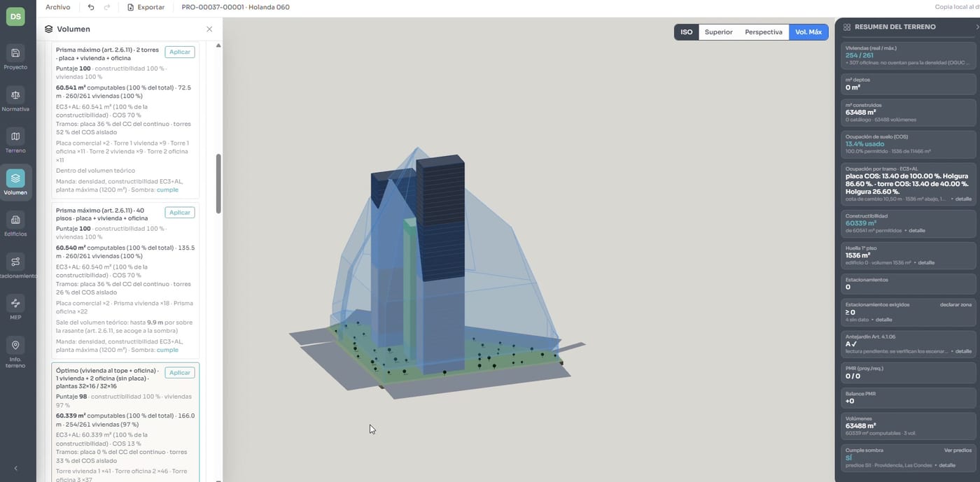The width and height of the screenshot is (980, 482).
Task: Click the Volumen panel scrollbar thumb
Action: click(218, 183)
